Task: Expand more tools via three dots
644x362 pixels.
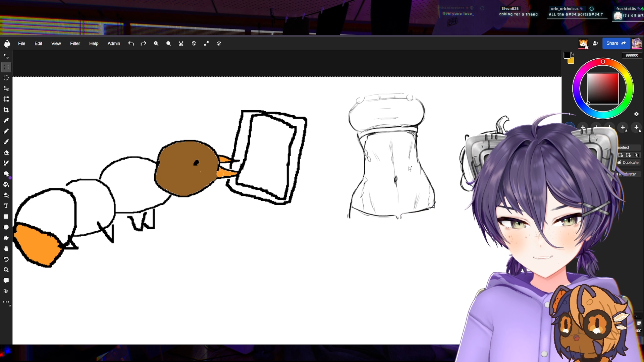Action: pos(6,302)
